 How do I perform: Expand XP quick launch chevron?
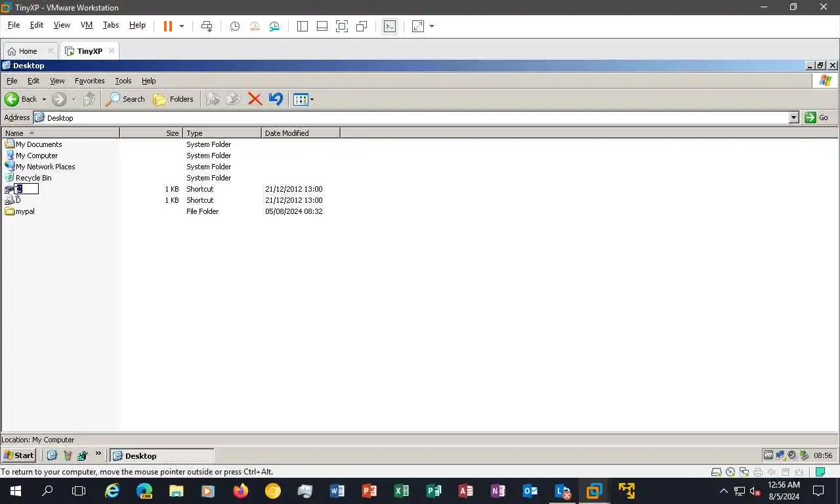99,454
